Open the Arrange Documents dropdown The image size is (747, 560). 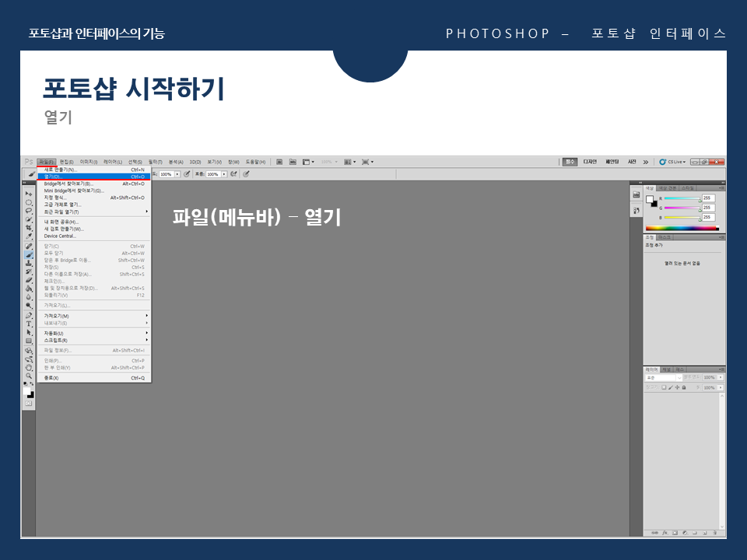[350, 162]
